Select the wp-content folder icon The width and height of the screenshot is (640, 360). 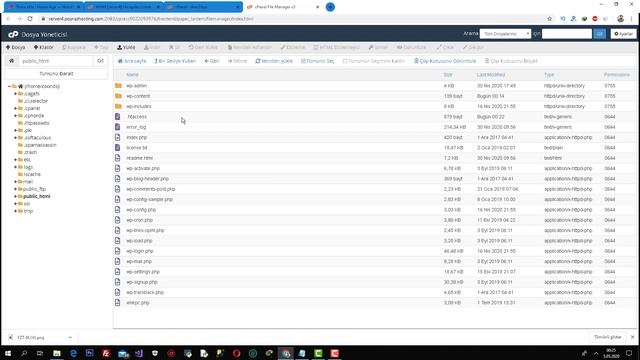pos(118,96)
